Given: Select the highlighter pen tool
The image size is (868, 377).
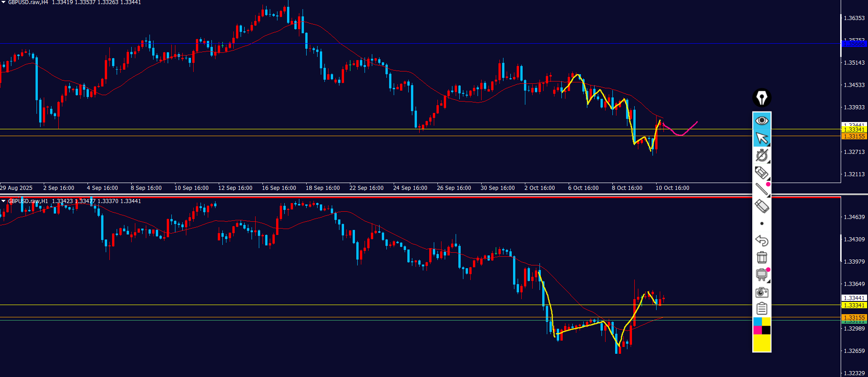Looking at the screenshot, I should coord(761,173).
